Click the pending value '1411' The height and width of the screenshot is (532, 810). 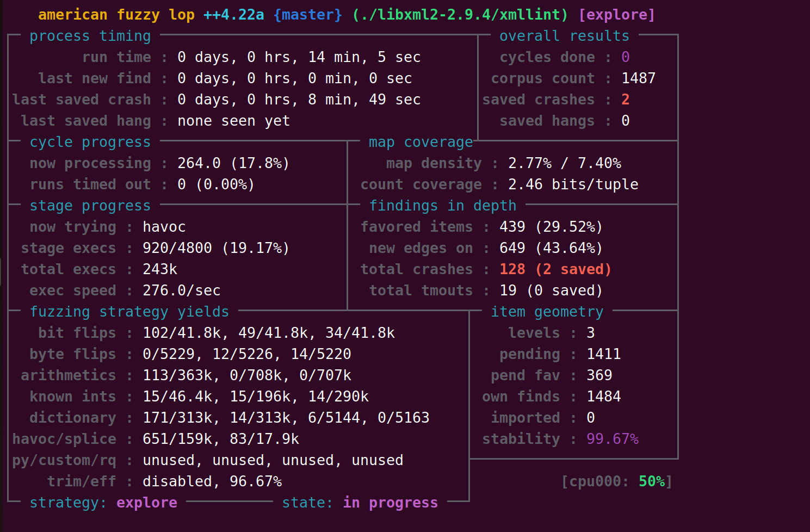[x=604, y=354]
